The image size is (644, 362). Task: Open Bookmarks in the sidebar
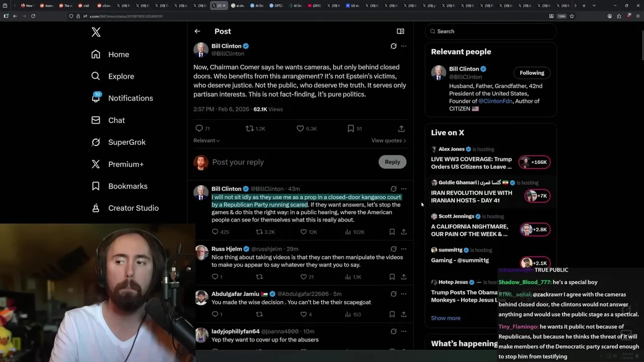(x=119, y=186)
